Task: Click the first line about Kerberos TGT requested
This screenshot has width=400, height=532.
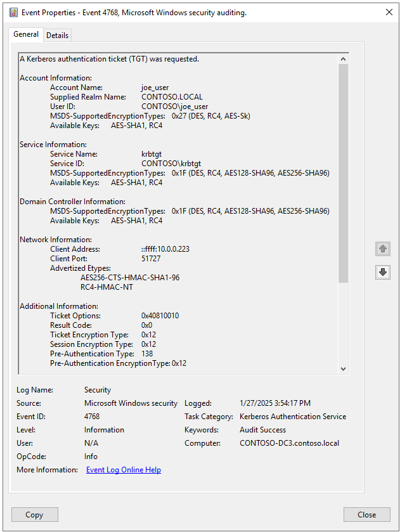Action: (x=109, y=59)
